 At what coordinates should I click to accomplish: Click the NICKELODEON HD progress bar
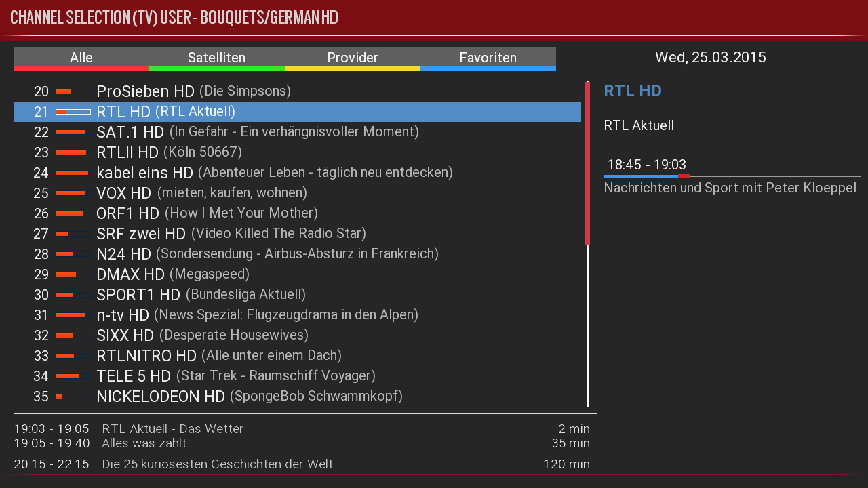[73, 396]
